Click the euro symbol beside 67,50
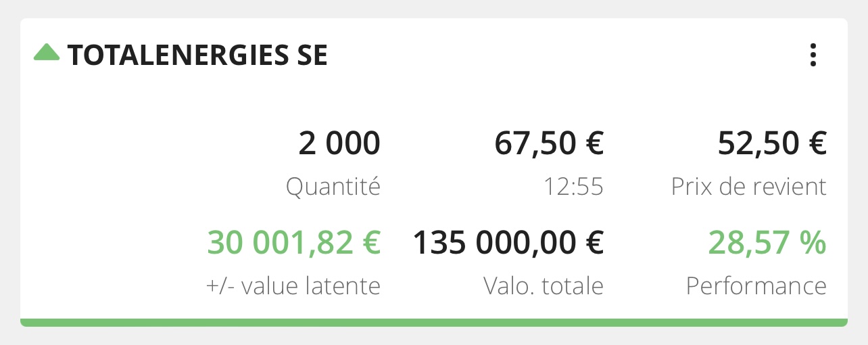The width and height of the screenshot is (868, 345). (x=593, y=143)
